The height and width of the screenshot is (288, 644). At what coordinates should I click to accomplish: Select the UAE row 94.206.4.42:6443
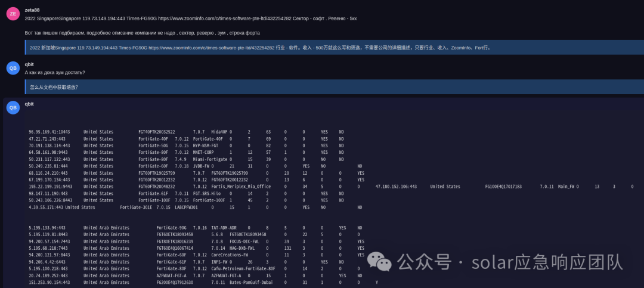[187, 262]
